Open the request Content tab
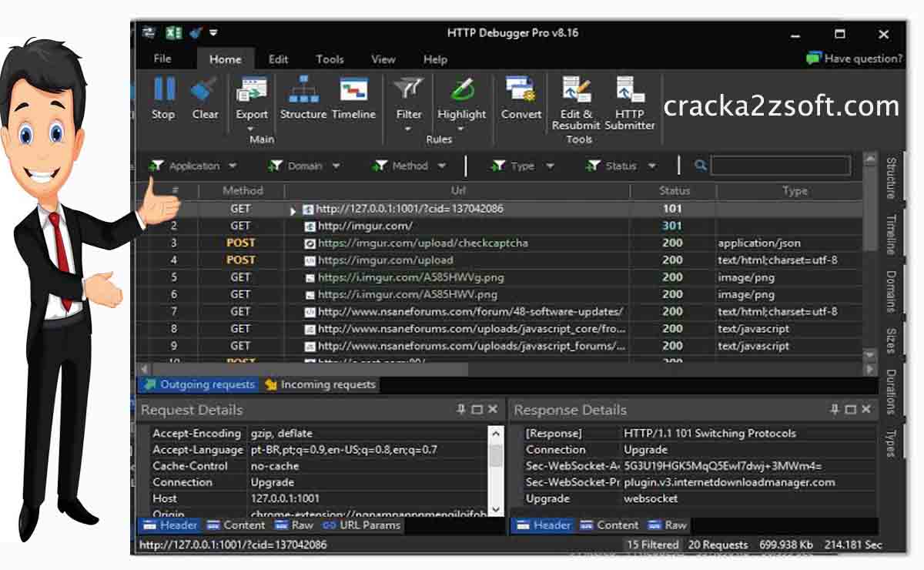The width and height of the screenshot is (924, 570). tap(236, 525)
